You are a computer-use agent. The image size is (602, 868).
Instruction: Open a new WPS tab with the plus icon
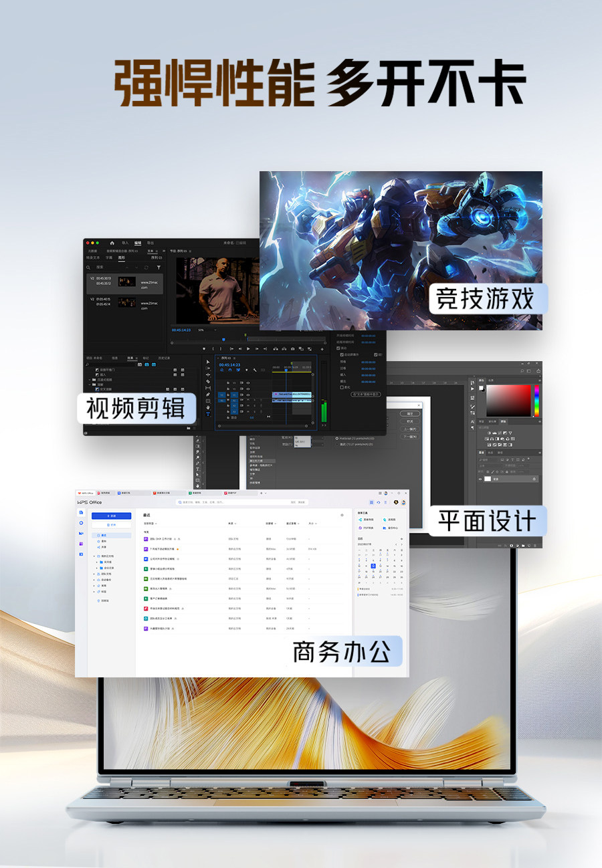pos(262,493)
